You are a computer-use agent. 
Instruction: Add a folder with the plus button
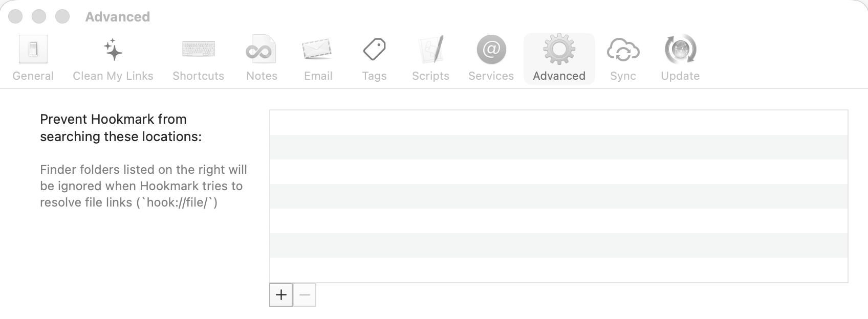281,295
